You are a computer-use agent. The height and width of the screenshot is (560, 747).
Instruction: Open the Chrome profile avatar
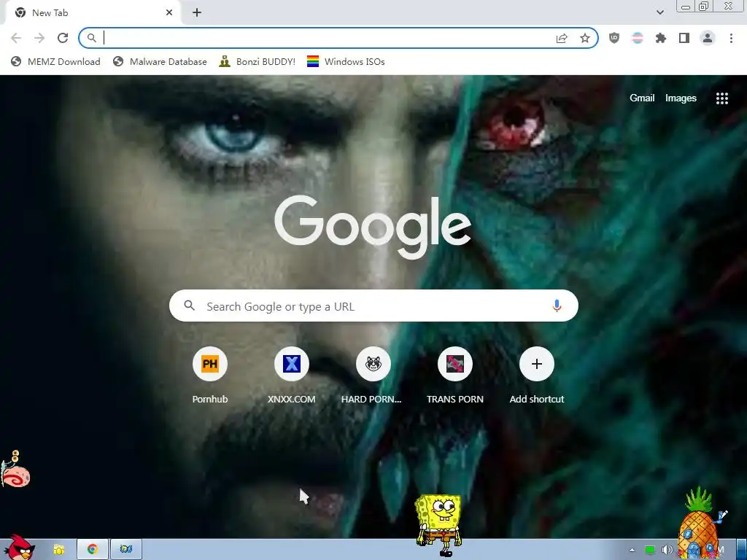pos(708,38)
